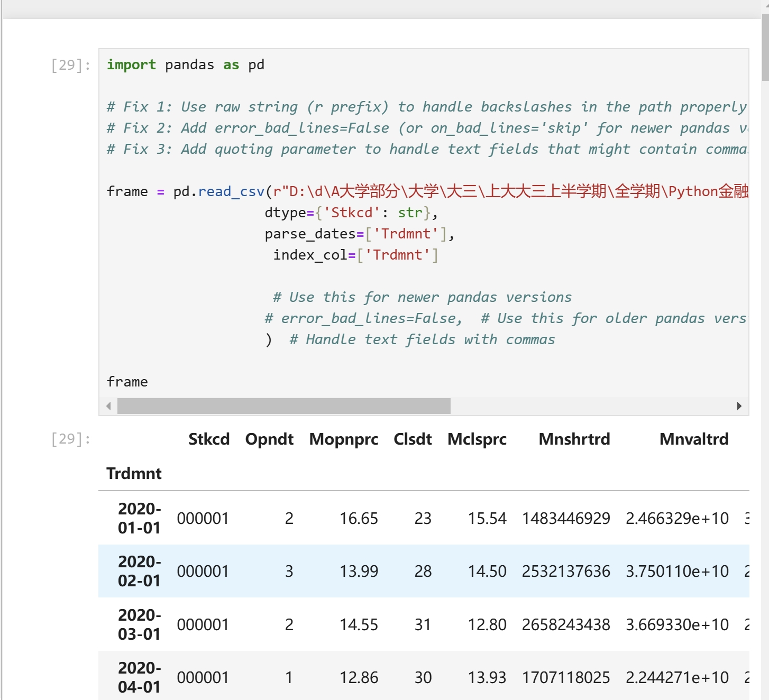Click the Trdmnt index header

pyautogui.click(x=134, y=473)
